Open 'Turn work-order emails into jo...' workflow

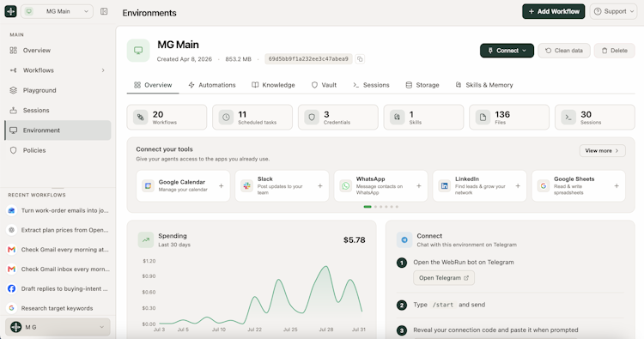pyautogui.click(x=58, y=210)
